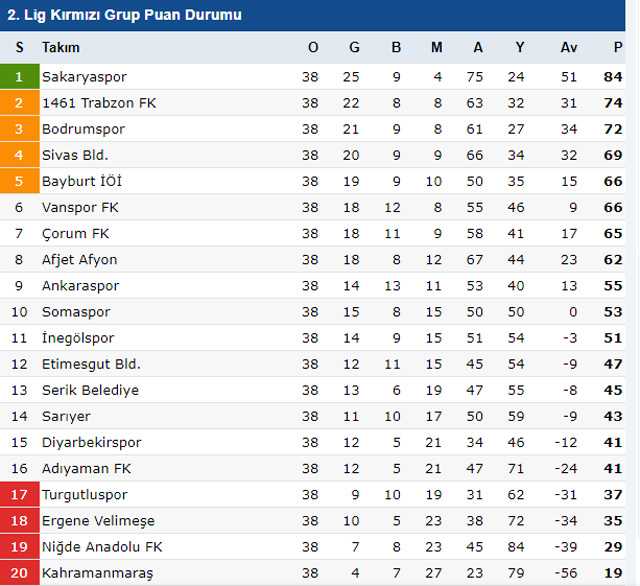
Task: Open the Bayburt İÖİ team entry
Action: (x=82, y=181)
